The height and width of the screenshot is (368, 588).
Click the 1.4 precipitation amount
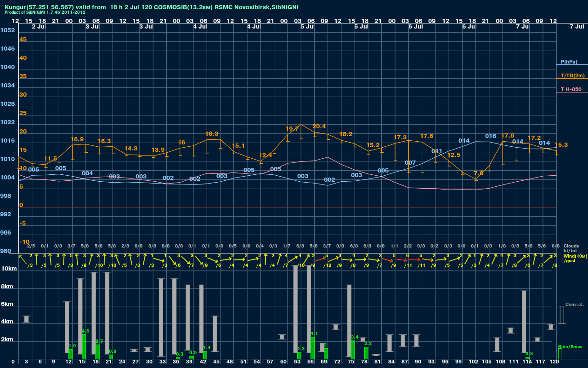(x=207, y=348)
